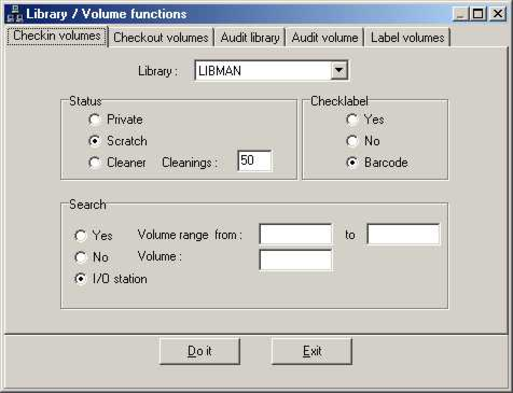Maximize the Library / Volume functions window
513x393 pixels.
click(x=478, y=14)
